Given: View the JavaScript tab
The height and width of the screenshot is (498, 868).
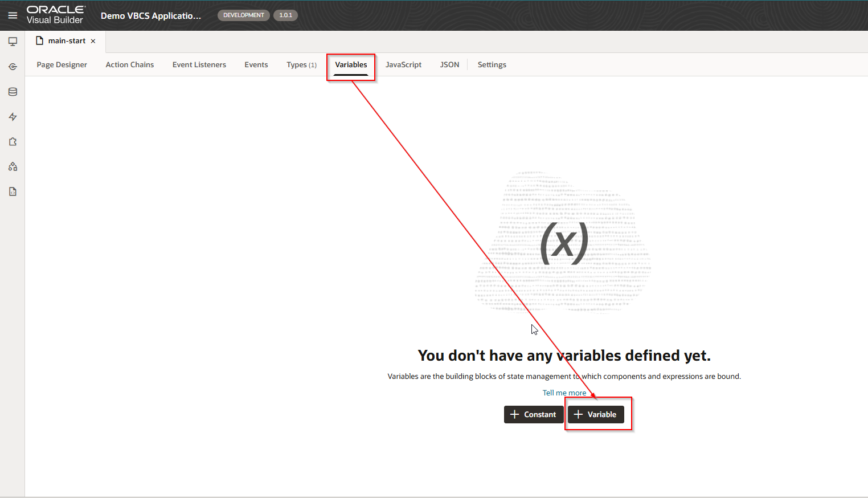Looking at the screenshot, I should pos(403,65).
